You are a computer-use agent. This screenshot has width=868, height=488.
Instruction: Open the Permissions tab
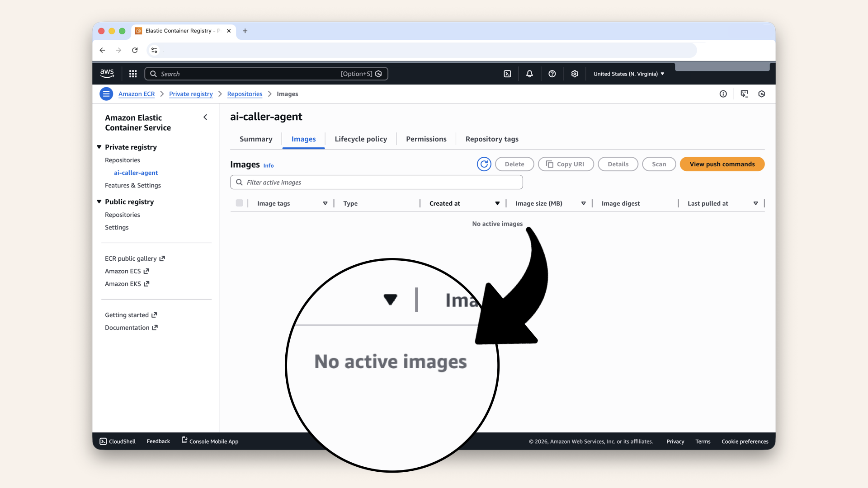pyautogui.click(x=425, y=139)
